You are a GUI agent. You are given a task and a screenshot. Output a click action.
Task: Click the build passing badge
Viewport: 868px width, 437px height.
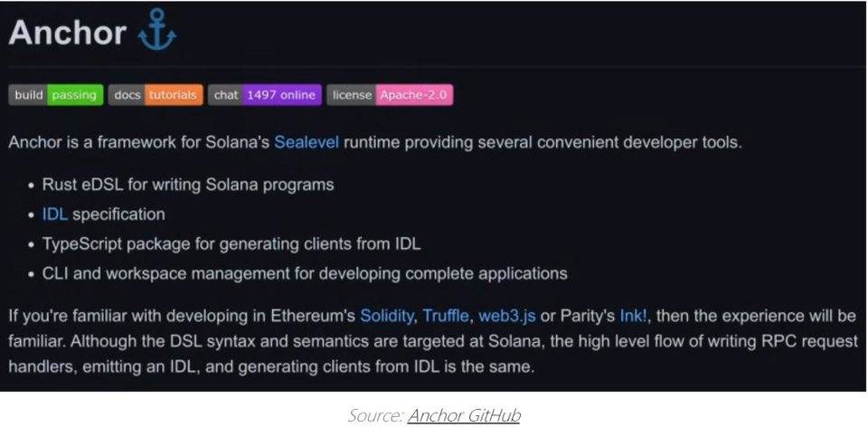click(56, 95)
